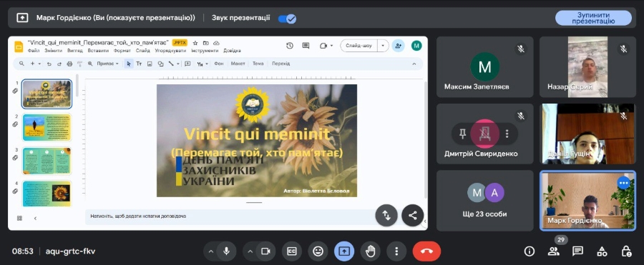
Task: Open version history clock icon
Action: (x=290, y=46)
